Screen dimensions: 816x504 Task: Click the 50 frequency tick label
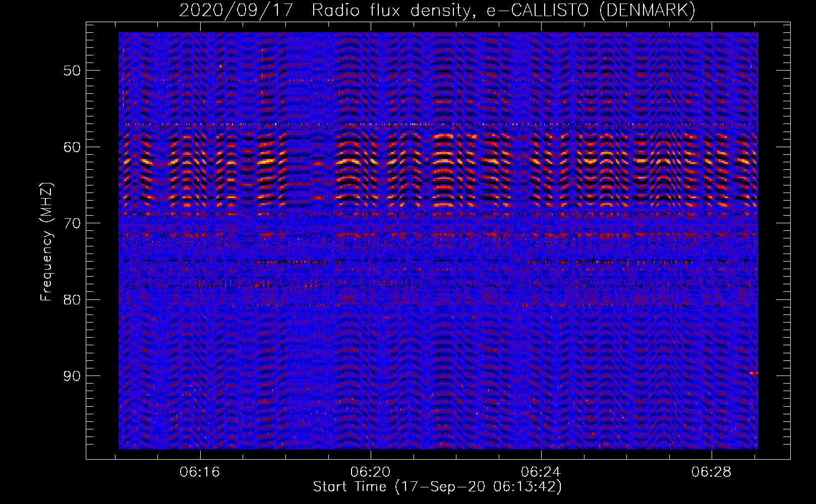point(72,70)
